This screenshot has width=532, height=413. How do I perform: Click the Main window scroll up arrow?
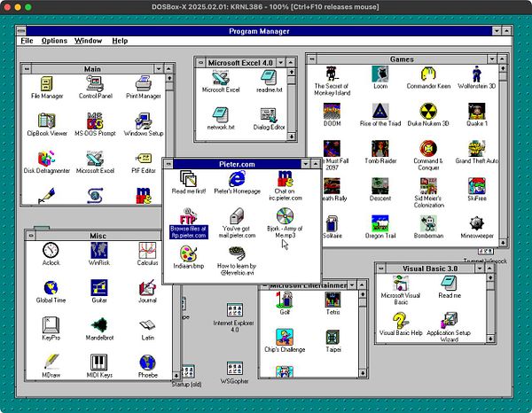(x=169, y=78)
